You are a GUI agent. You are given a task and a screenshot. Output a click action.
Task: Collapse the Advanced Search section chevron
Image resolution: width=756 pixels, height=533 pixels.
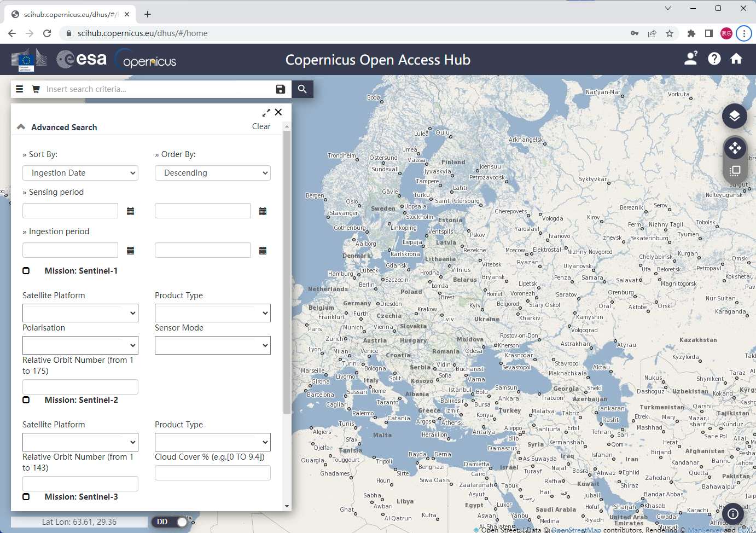(x=21, y=127)
